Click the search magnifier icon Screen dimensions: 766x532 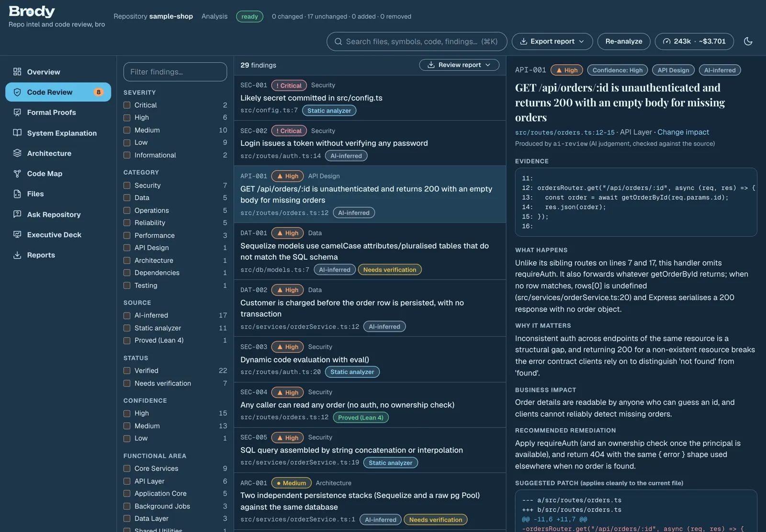(338, 42)
